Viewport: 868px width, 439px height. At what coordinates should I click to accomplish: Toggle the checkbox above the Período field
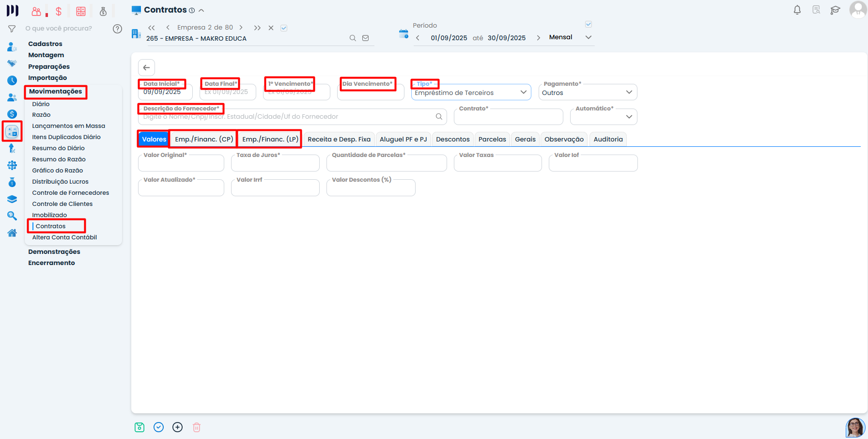pos(589,24)
